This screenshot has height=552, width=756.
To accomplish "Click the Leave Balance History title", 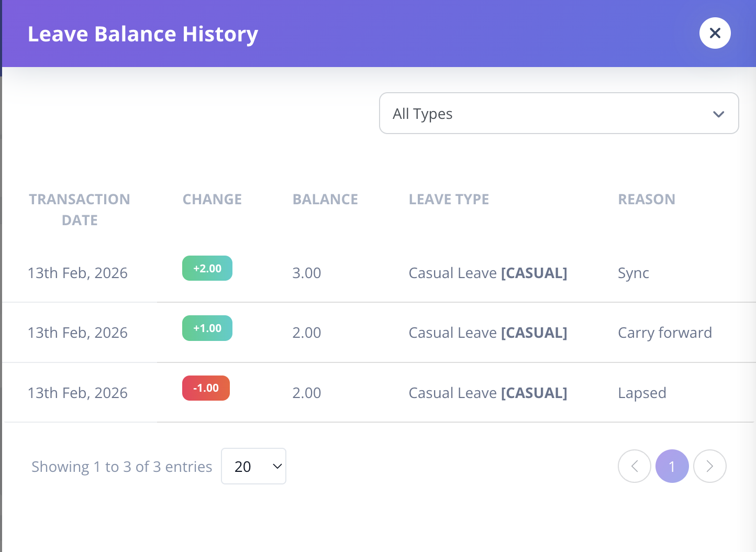I will tap(143, 34).
